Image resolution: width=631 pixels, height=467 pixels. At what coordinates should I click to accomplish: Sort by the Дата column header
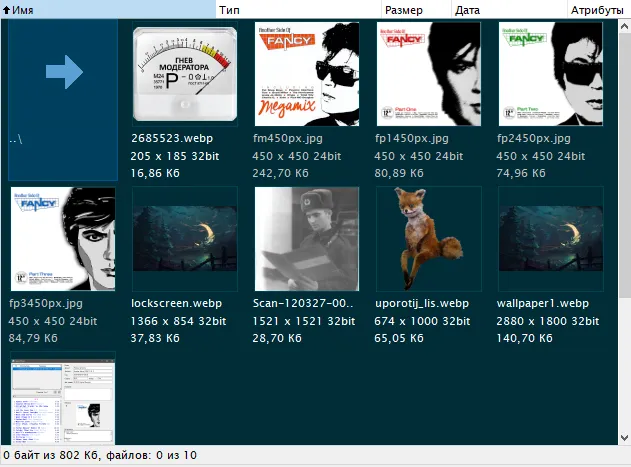click(509, 10)
